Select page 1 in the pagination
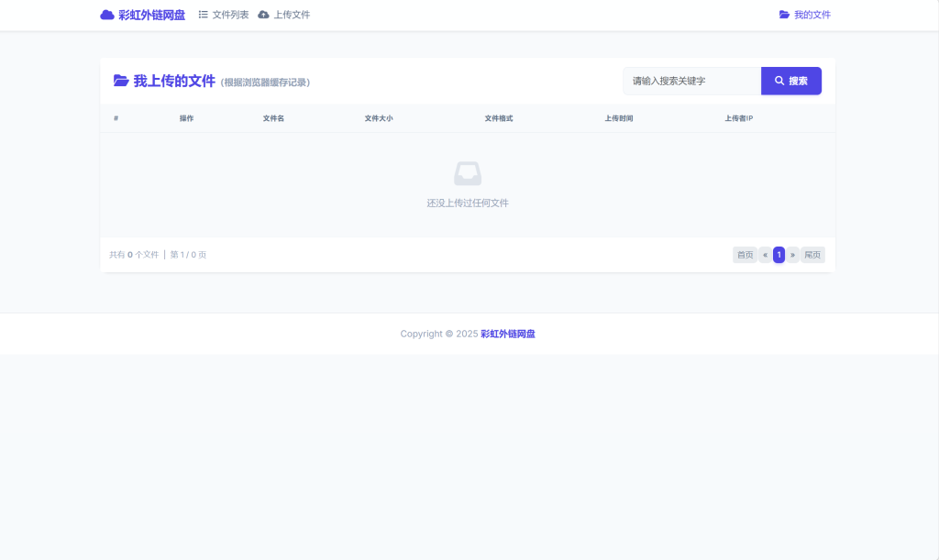 pyautogui.click(x=779, y=255)
